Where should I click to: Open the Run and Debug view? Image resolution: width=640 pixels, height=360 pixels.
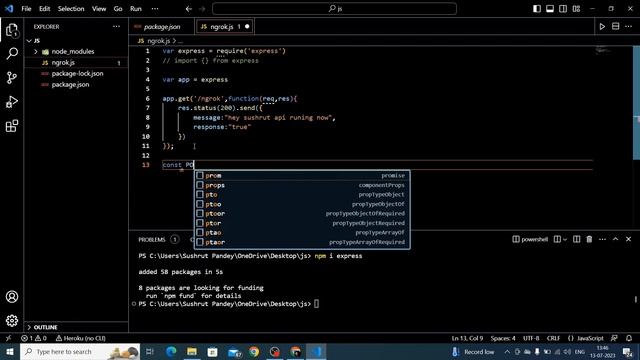click(12, 102)
